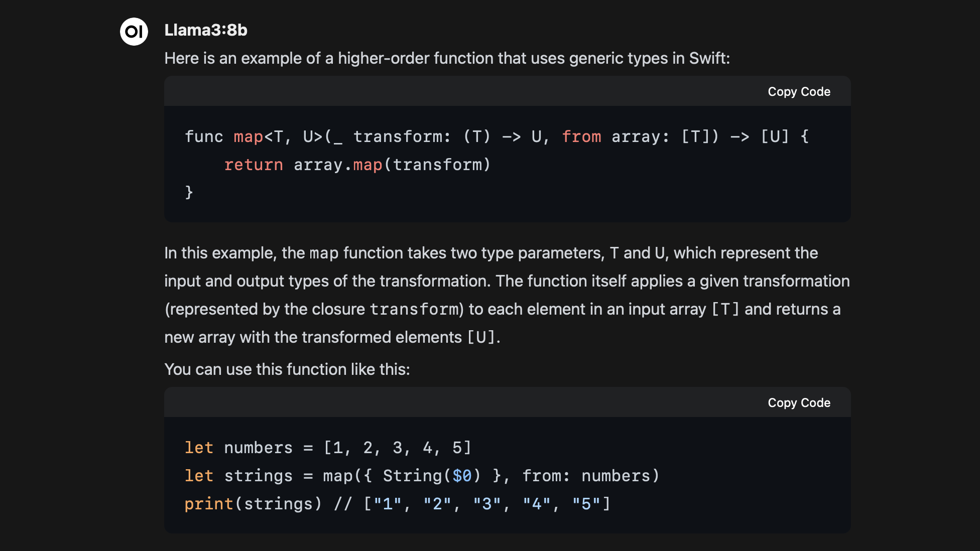Copy code of the let numbers block

click(798, 403)
